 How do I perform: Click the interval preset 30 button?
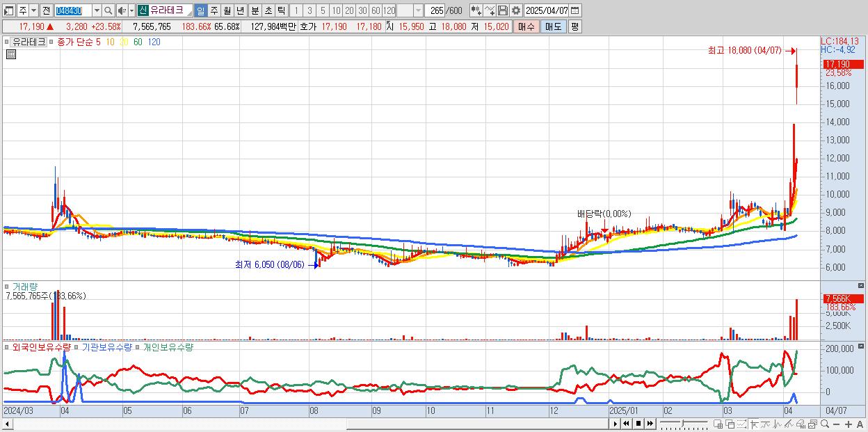362,10
